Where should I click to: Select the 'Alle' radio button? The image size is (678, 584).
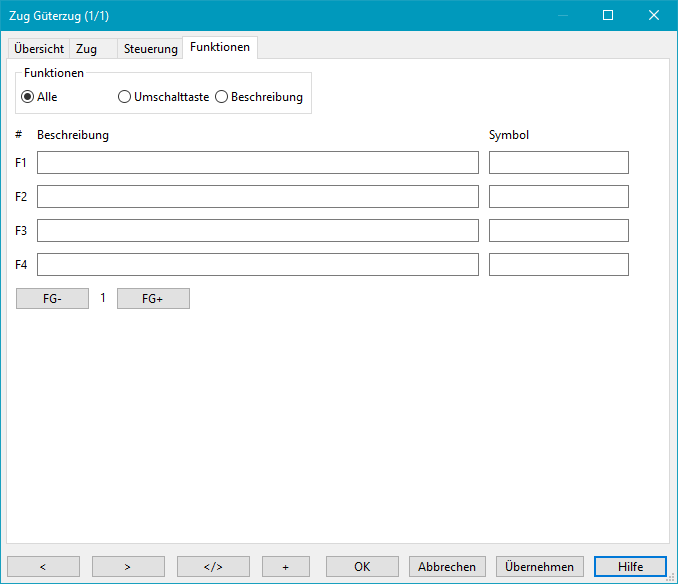[28, 97]
